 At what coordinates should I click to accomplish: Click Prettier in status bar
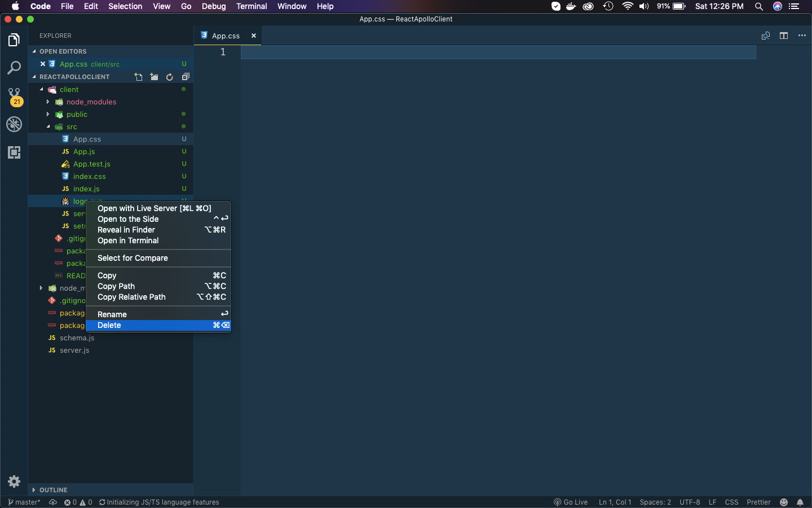[x=758, y=502]
